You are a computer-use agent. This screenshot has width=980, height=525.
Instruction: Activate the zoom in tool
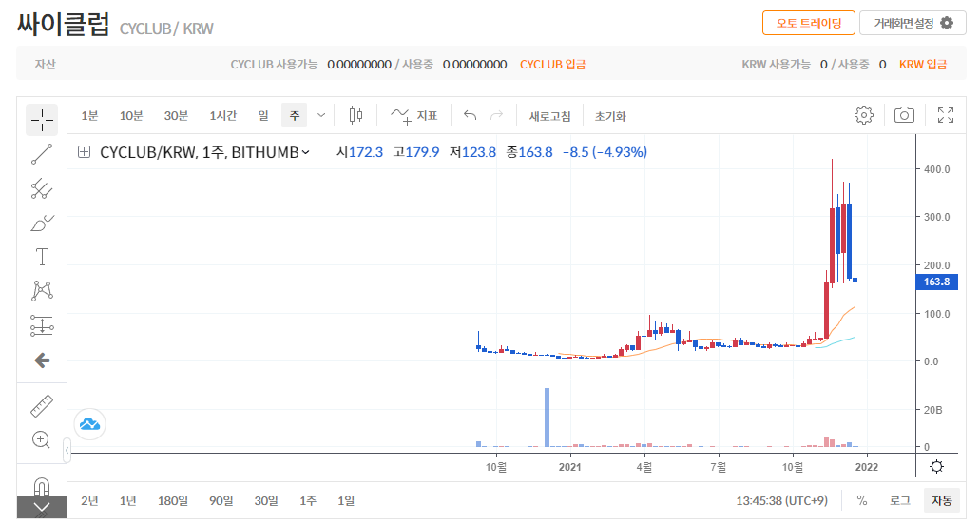click(41, 440)
